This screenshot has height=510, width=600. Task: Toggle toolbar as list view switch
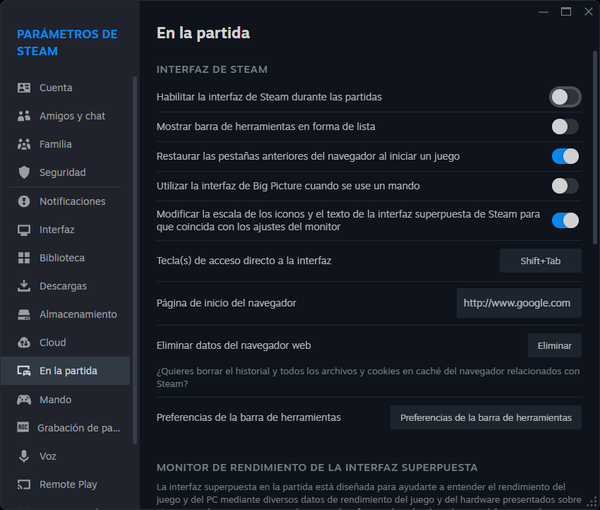[x=564, y=127]
